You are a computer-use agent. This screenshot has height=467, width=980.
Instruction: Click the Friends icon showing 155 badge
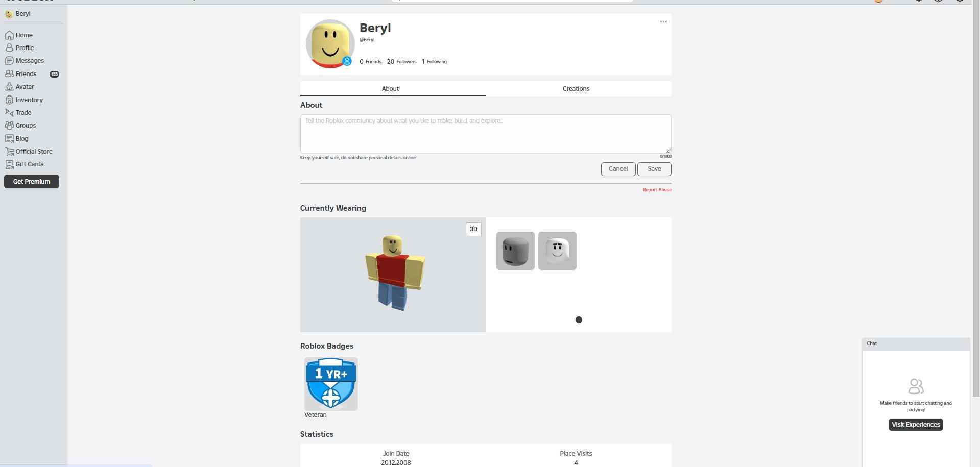click(10, 73)
